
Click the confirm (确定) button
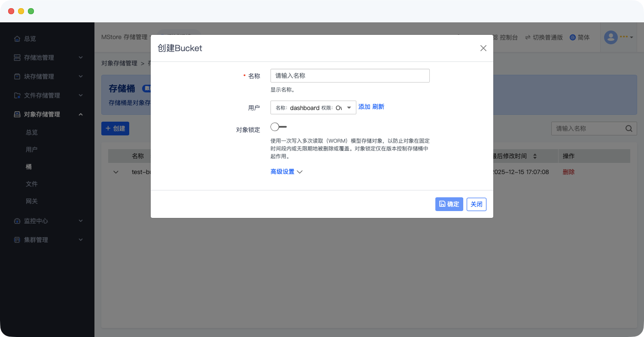coord(449,204)
